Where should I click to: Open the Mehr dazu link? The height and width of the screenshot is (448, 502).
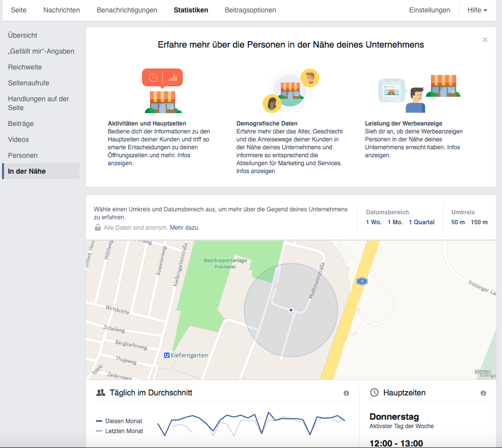click(x=184, y=228)
